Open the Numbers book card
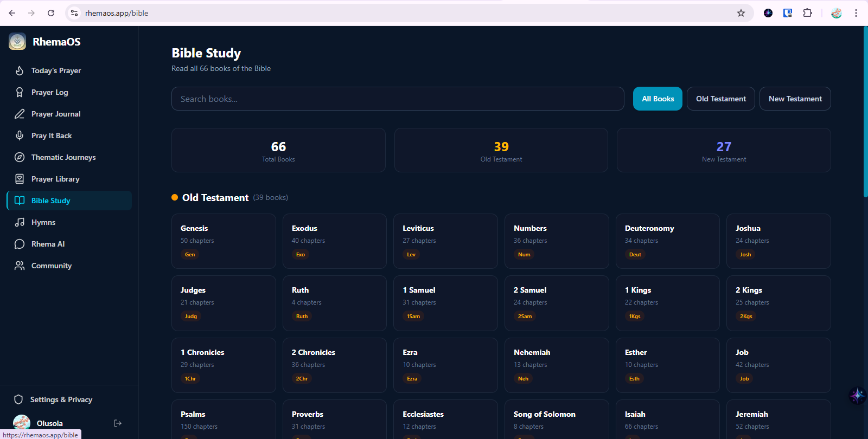 pos(557,241)
